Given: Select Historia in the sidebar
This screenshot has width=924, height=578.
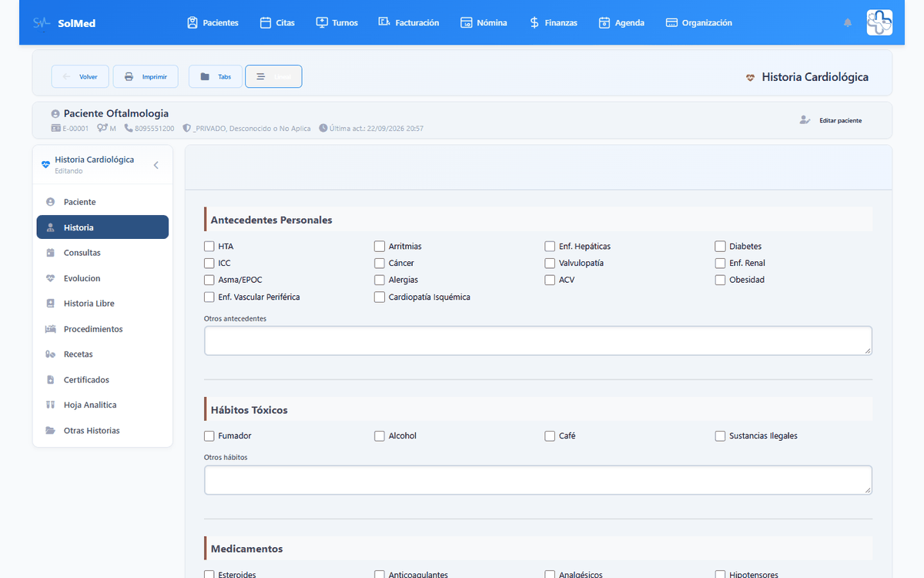Looking at the screenshot, I should (102, 227).
